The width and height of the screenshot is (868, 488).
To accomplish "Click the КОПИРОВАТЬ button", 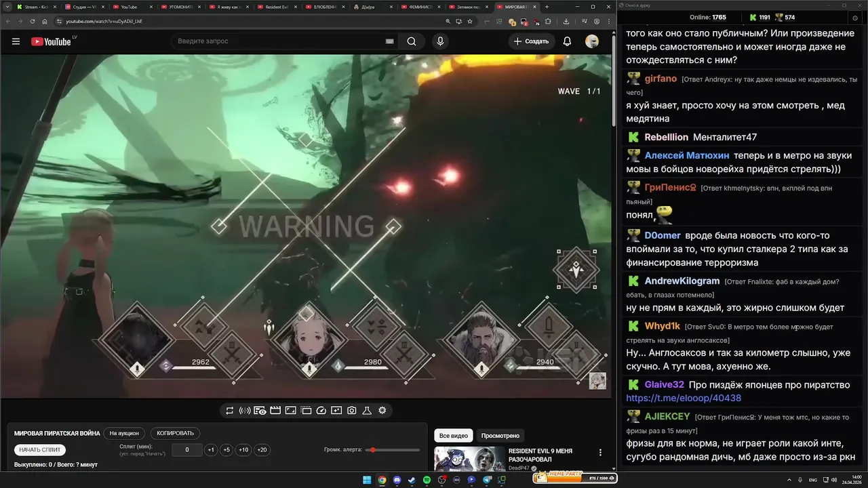I will (175, 433).
